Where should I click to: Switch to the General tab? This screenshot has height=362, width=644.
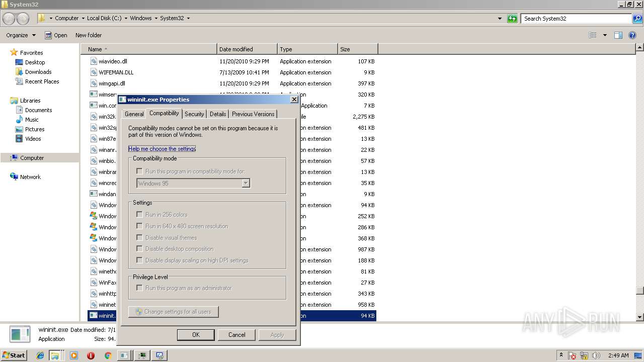(134, 114)
